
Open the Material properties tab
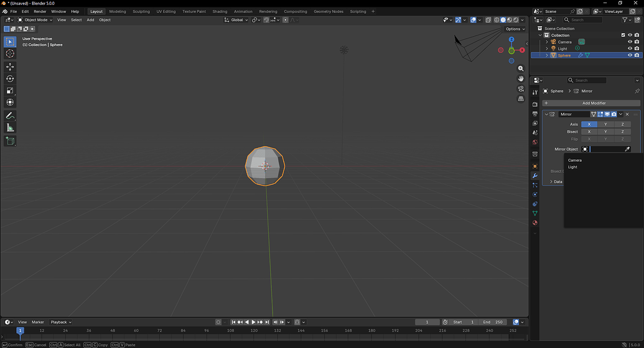pyautogui.click(x=534, y=223)
